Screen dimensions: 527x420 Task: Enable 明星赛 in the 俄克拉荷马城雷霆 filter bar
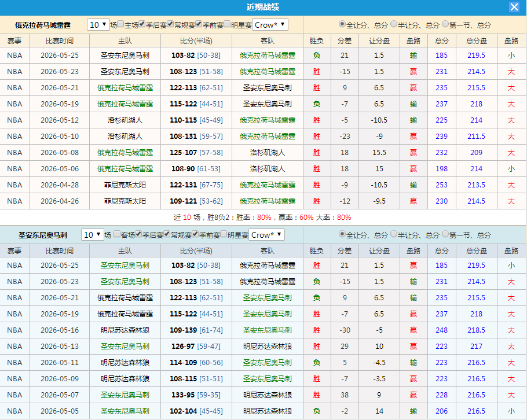(227, 24)
